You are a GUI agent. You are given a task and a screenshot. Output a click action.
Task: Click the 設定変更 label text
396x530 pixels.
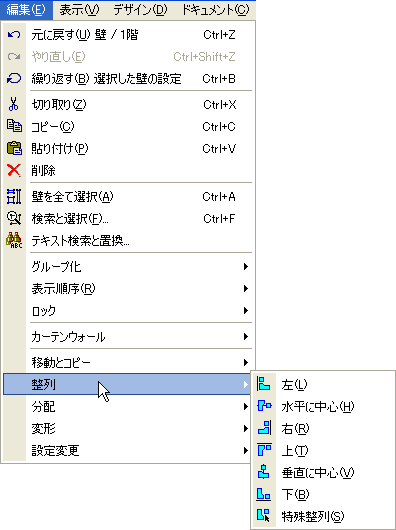point(55,450)
